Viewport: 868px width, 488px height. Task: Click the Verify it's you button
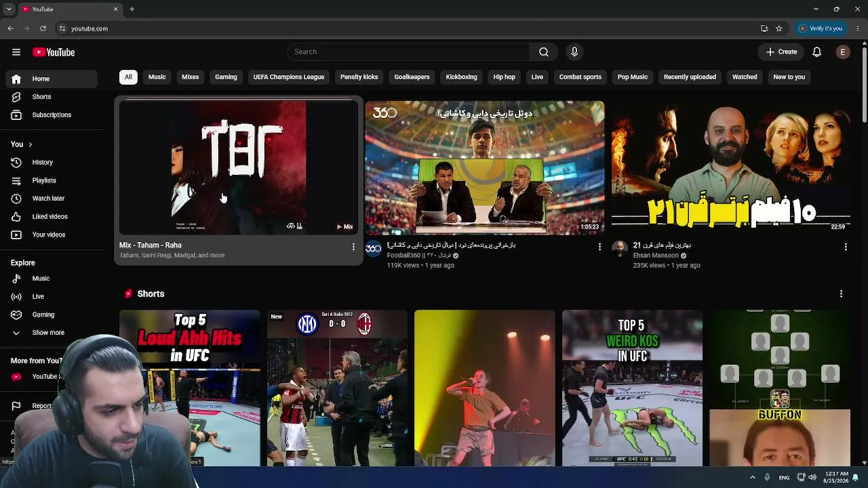821,28
